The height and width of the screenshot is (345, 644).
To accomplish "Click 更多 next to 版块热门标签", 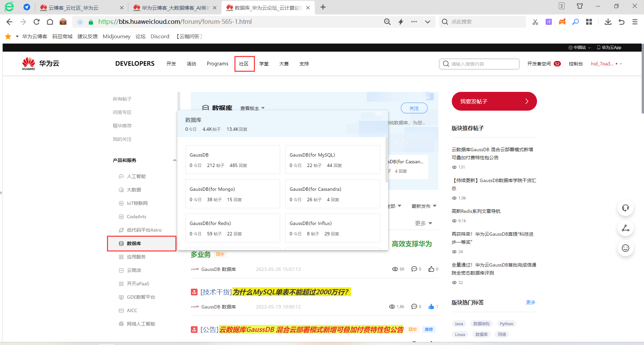I will click(x=531, y=302).
